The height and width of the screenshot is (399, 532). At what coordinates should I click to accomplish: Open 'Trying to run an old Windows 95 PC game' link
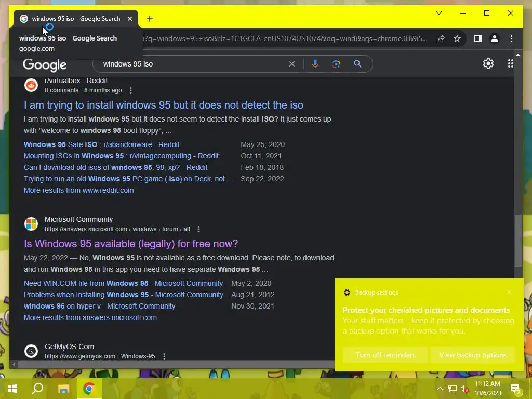point(128,179)
